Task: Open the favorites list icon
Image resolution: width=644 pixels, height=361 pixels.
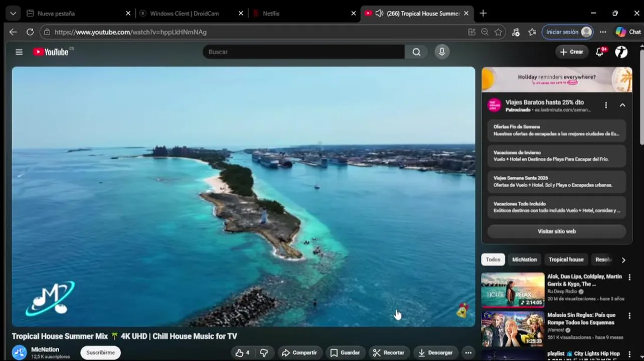Action: point(532,32)
